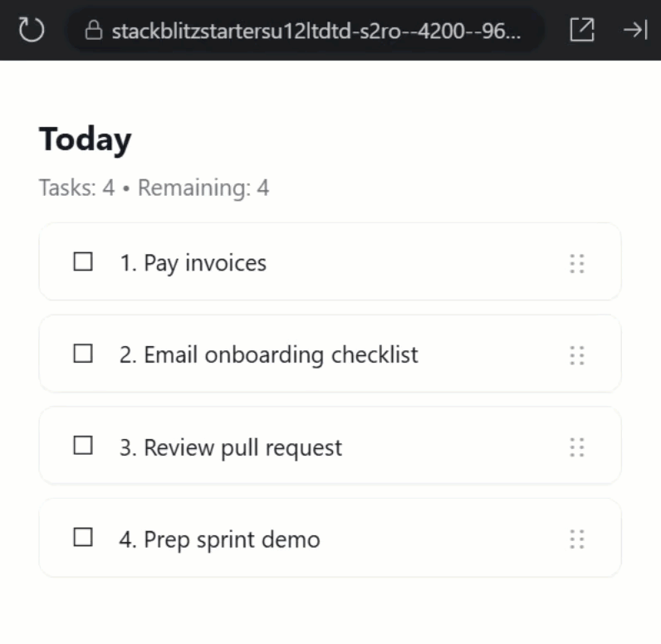
Task: Open the preview in a new tab
Action: coord(582,31)
